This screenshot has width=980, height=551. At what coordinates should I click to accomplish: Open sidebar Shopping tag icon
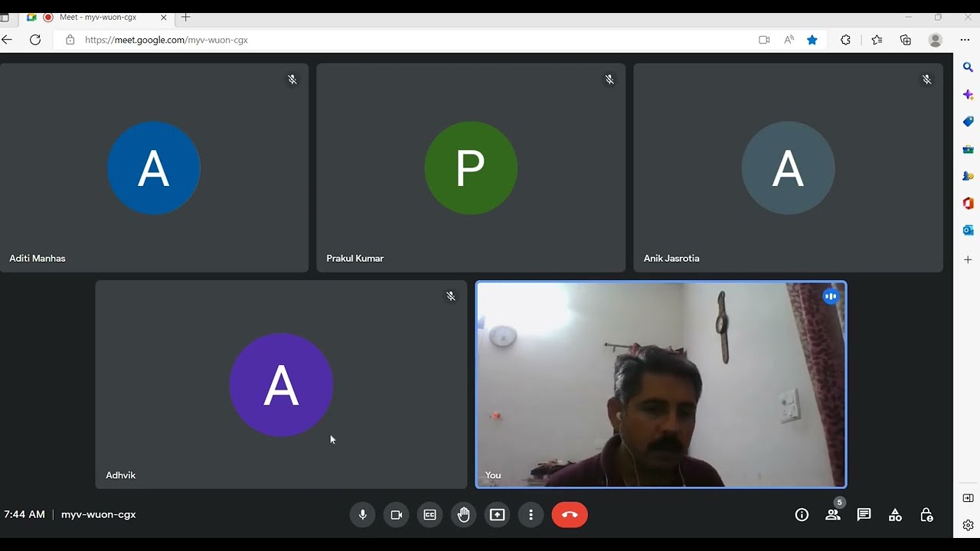pos(968,122)
